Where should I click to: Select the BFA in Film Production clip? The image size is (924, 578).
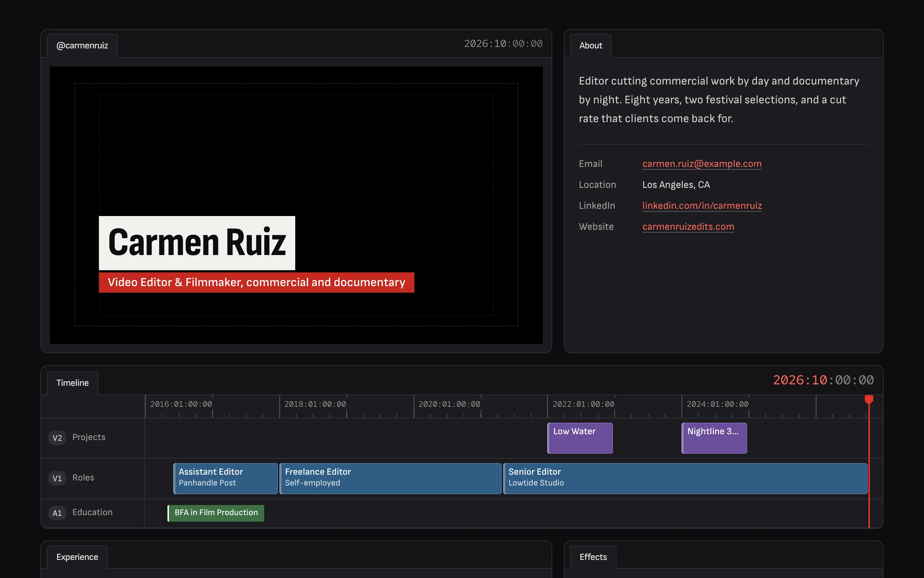coord(216,513)
